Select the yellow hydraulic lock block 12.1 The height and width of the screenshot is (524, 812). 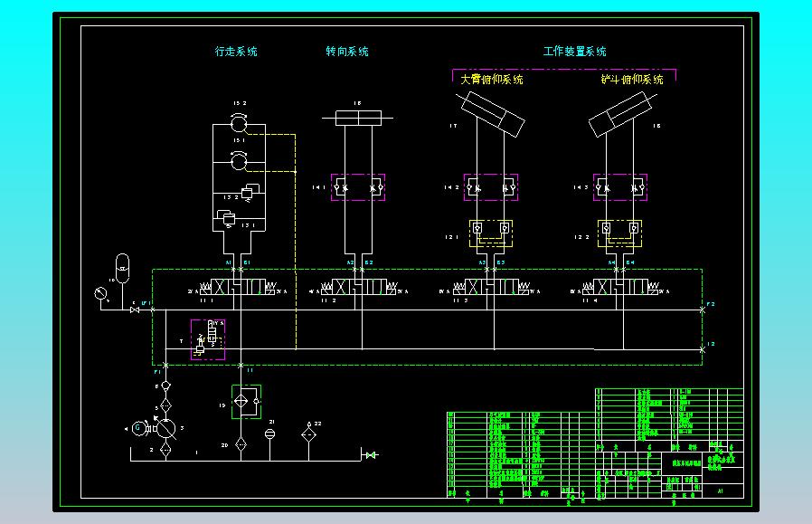491,233
